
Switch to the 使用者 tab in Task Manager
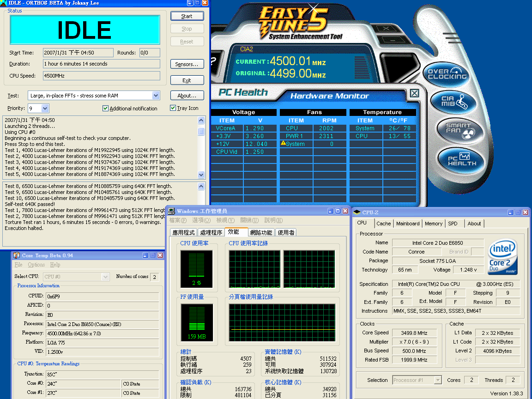(286, 232)
